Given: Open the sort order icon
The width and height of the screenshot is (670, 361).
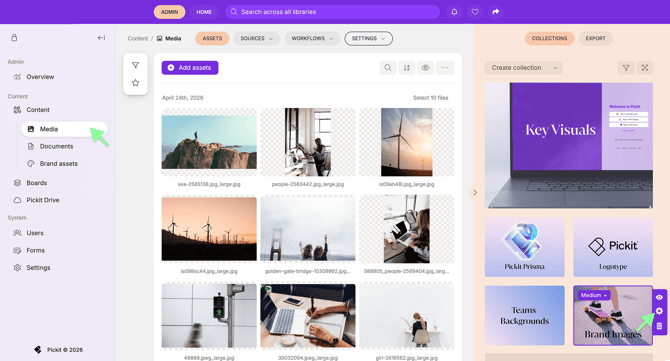Looking at the screenshot, I should (406, 68).
